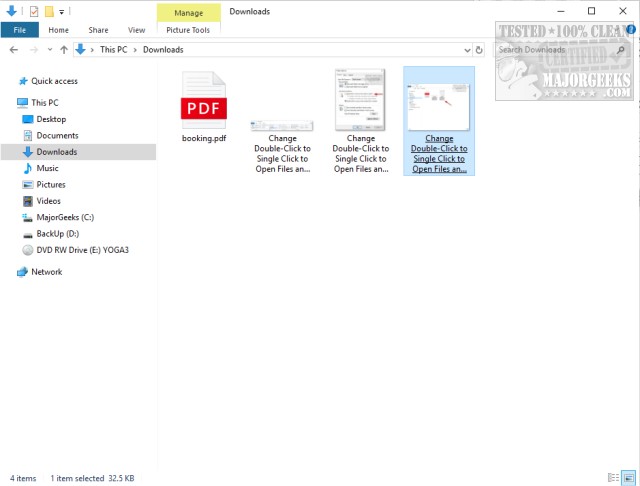640x486 pixels.
Task: Click the Documents icon in sidebar
Action: 27,135
